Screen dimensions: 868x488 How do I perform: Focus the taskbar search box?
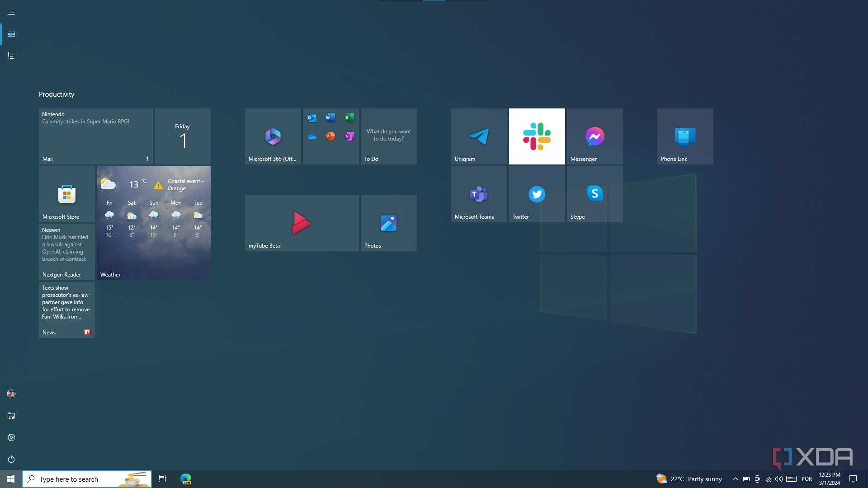87,479
